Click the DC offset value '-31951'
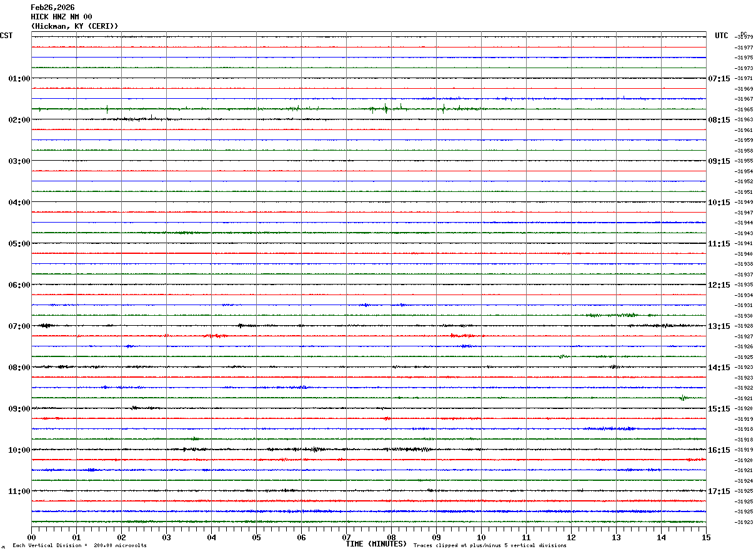756x554 pixels. [744, 192]
